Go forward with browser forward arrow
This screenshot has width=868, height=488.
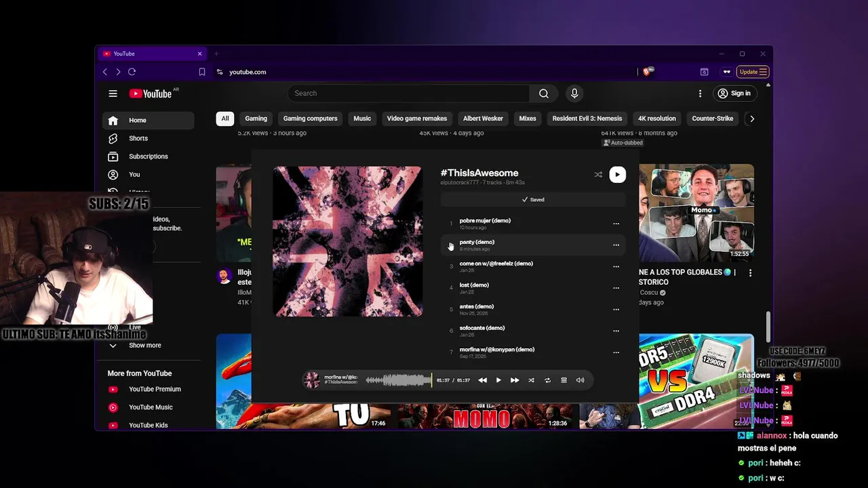coord(118,72)
